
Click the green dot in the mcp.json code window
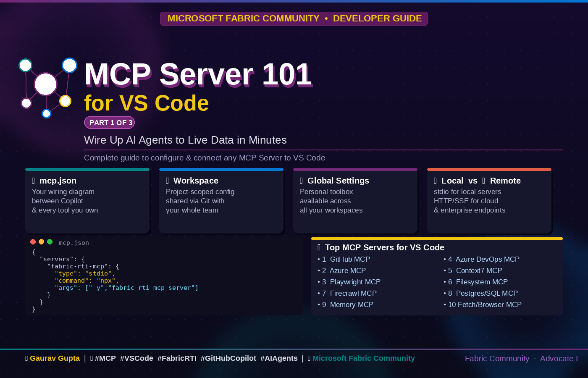pos(50,241)
